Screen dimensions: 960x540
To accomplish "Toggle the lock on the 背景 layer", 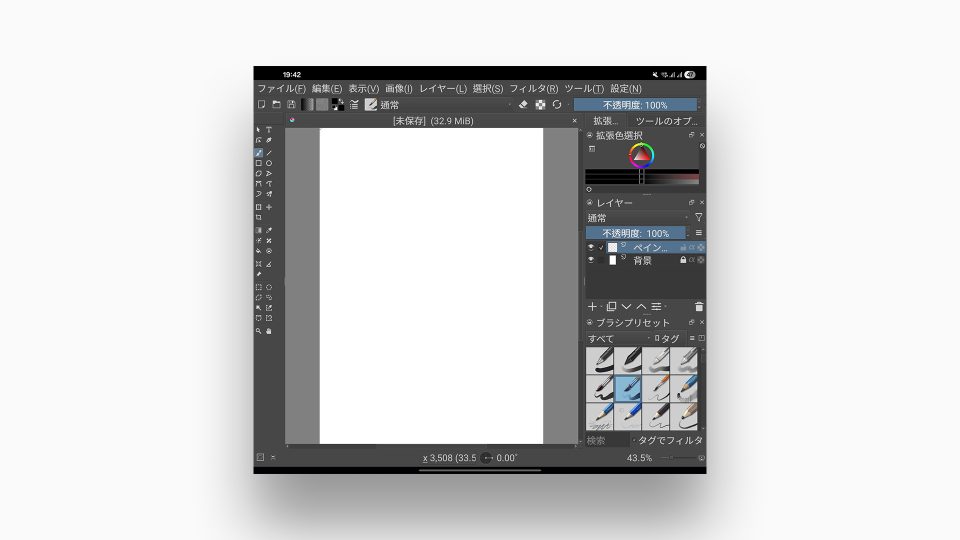I will 683,260.
